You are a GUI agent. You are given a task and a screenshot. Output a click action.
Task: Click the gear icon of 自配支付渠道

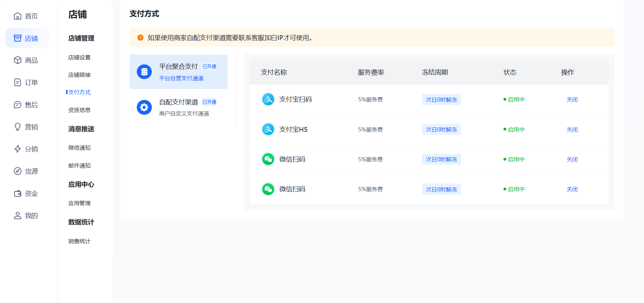click(144, 108)
